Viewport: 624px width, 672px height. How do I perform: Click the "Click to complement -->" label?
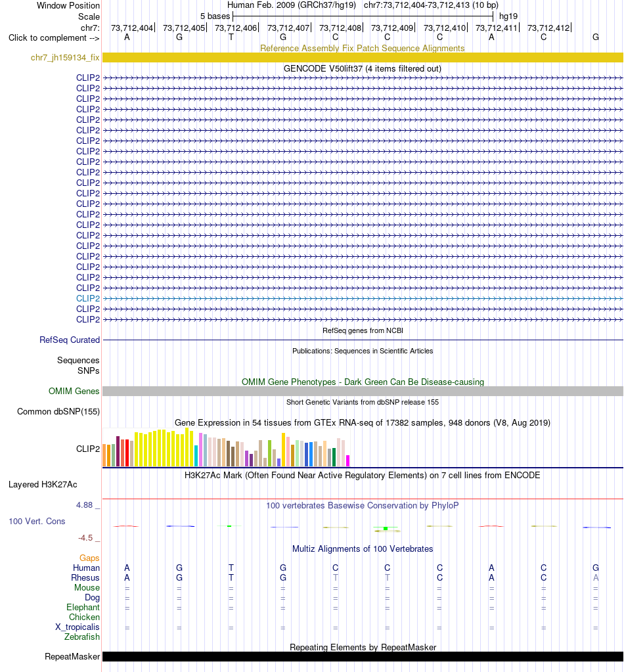(x=54, y=38)
